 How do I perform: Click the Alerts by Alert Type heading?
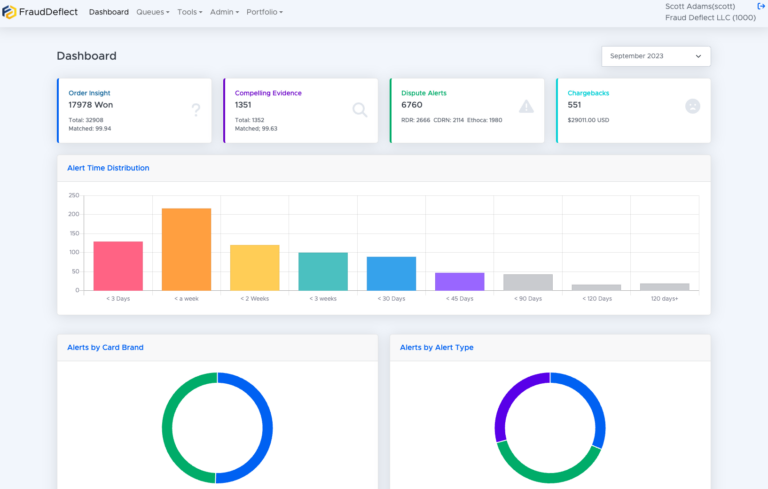(x=436, y=347)
